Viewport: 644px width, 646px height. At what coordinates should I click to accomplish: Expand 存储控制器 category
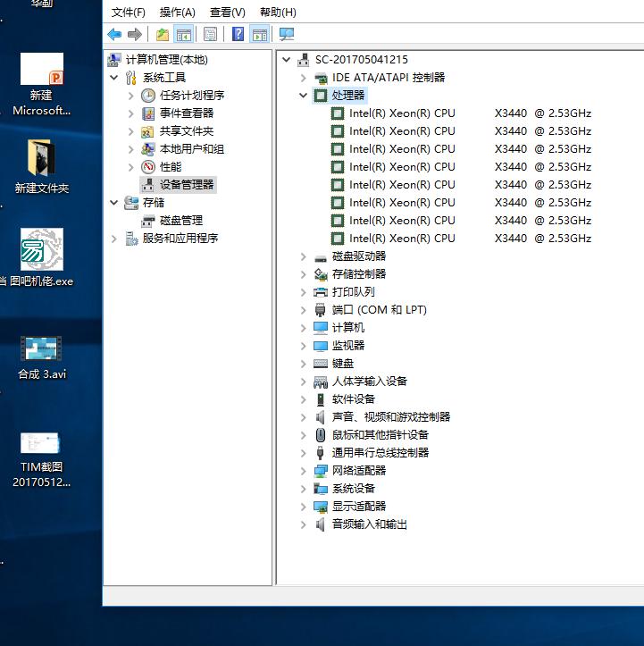(x=304, y=274)
